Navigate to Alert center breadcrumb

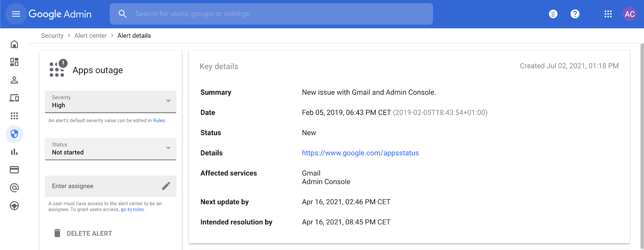coord(91,35)
